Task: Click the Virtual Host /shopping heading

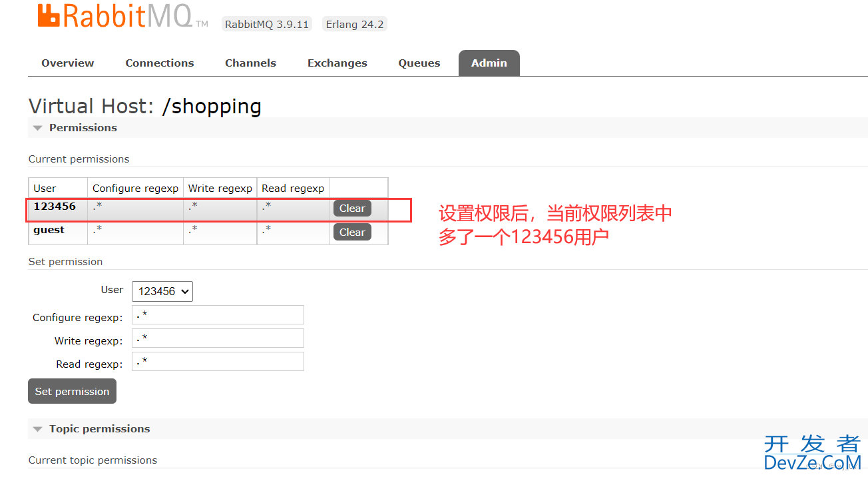Action: [145, 107]
